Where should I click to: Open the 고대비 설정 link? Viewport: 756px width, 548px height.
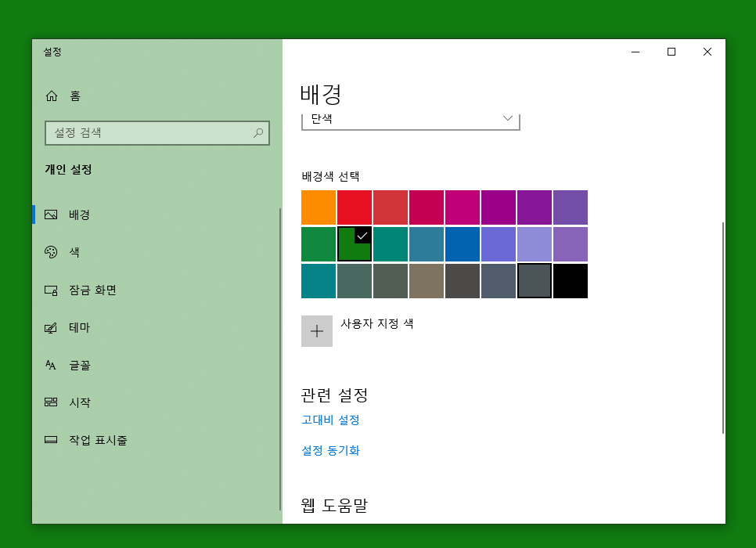[x=331, y=420]
